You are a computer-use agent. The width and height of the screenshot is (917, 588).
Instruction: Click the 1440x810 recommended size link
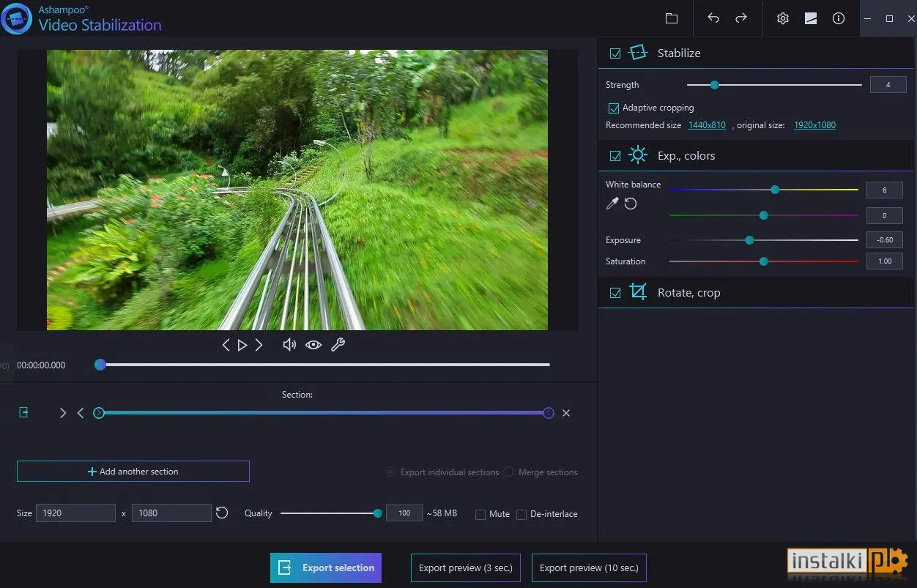[707, 125]
